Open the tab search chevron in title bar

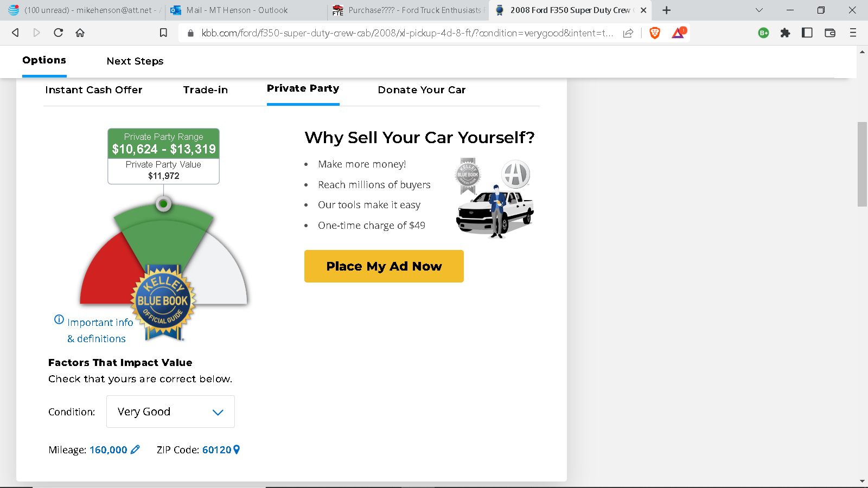758,10
